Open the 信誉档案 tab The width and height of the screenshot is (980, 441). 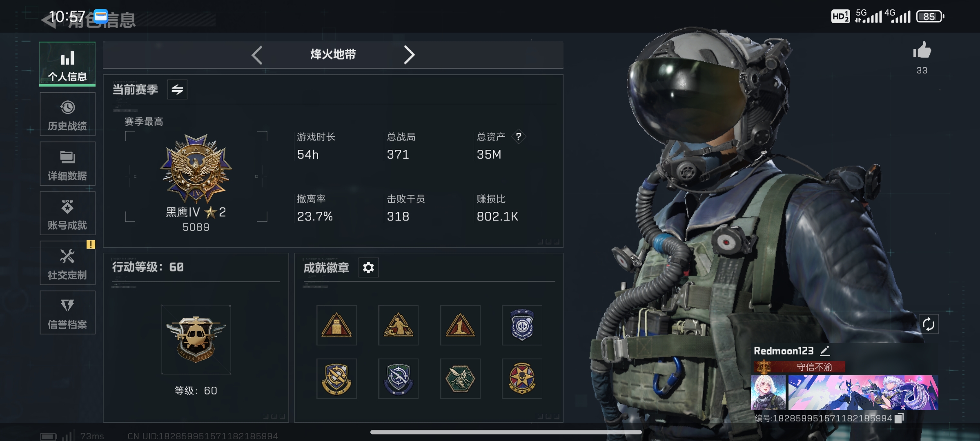tap(67, 313)
